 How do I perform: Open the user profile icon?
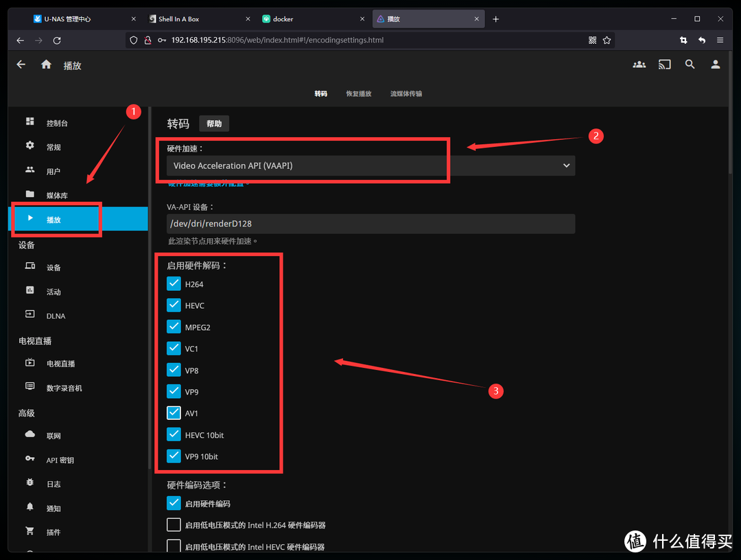(716, 65)
